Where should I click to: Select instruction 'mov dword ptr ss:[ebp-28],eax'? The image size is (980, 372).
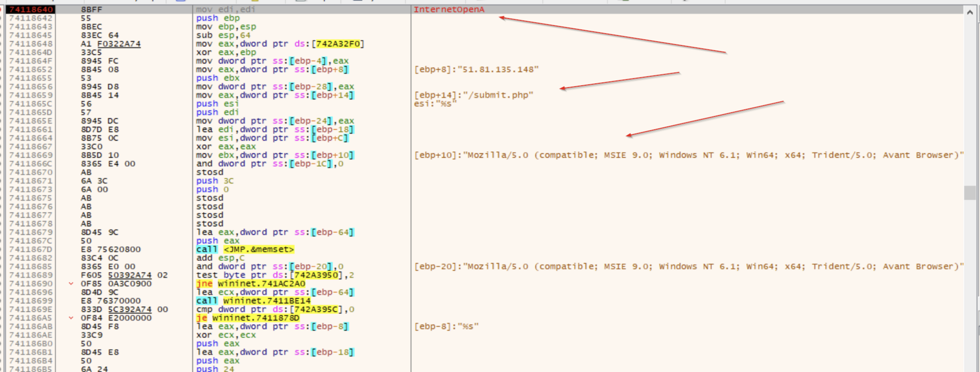pyautogui.click(x=275, y=87)
